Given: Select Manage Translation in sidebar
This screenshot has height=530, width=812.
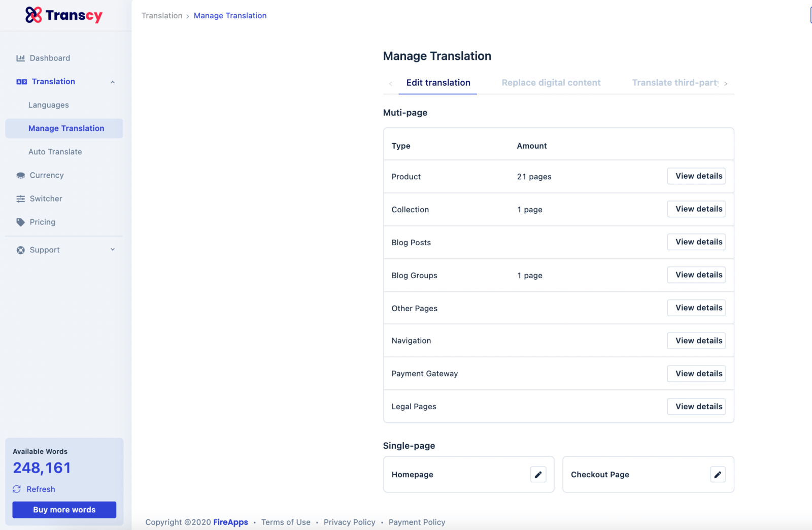Looking at the screenshot, I should (x=64, y=128).
